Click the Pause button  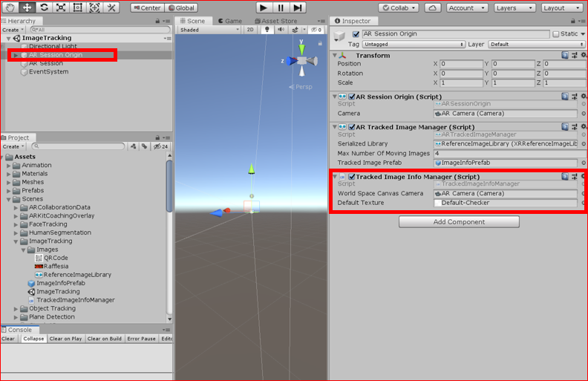(281, 8)
